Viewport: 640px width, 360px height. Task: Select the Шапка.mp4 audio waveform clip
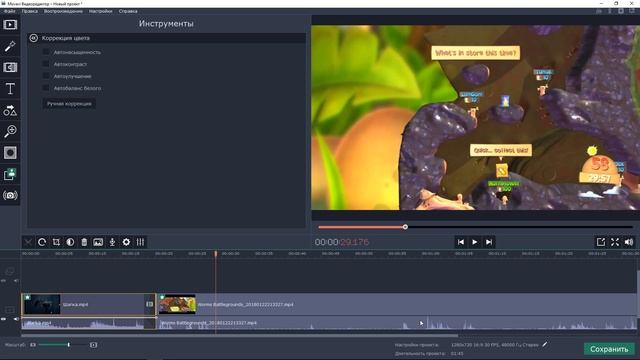89,323
